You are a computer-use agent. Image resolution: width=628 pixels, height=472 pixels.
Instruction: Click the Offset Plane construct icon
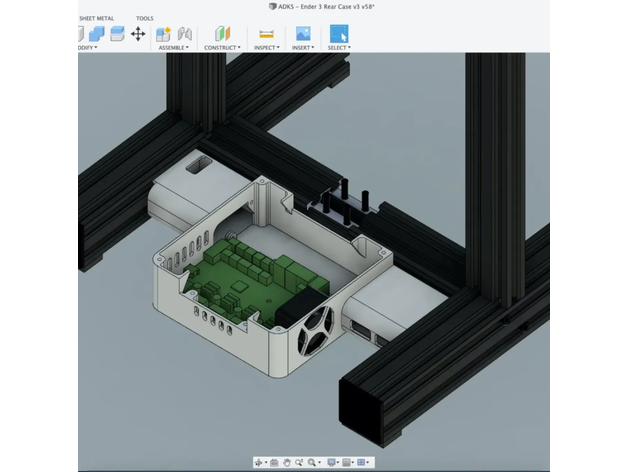222,33
